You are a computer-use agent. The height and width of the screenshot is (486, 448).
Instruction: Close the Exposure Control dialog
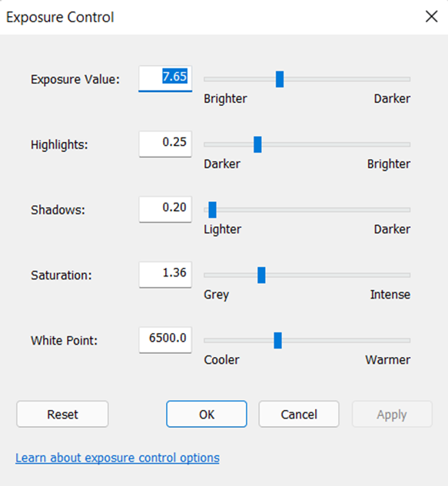point(431,17)
